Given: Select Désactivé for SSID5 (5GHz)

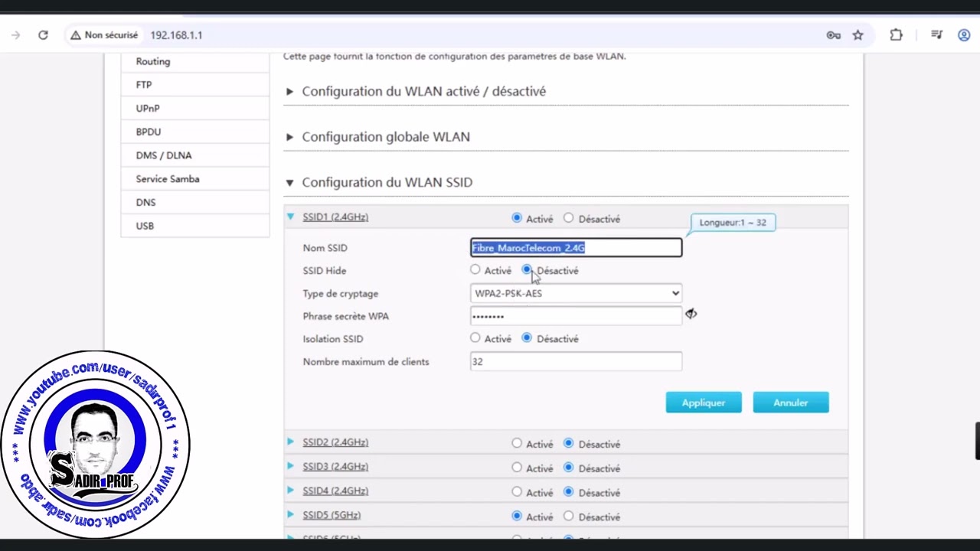Looking at the screenshot, I should (568, 517).
